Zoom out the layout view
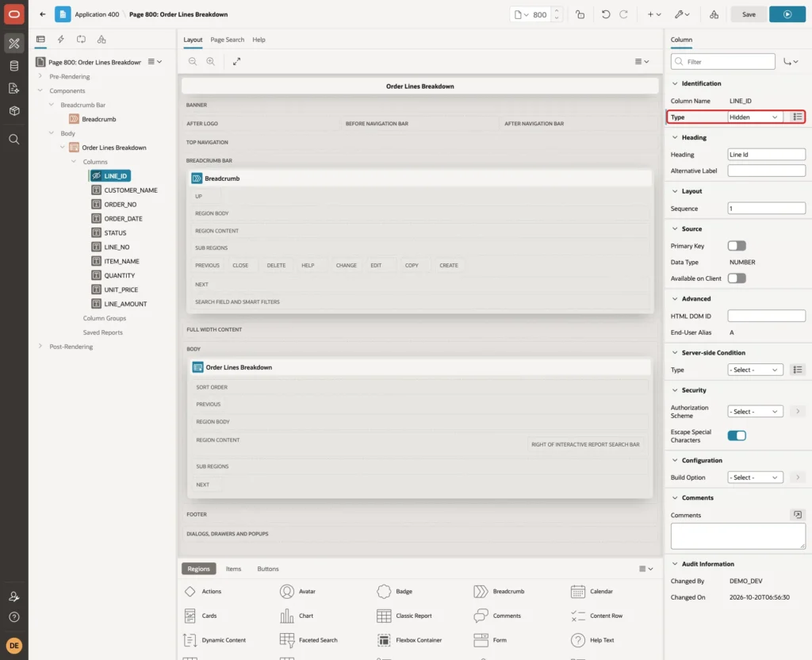The width and height of the screenshot is (812, 660). pos(193,61)
